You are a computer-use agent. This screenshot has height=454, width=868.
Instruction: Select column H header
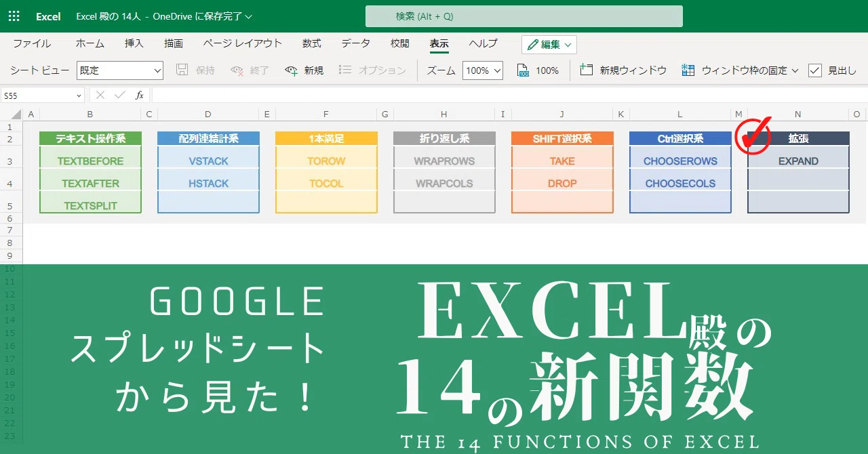[x=444, y=115]
